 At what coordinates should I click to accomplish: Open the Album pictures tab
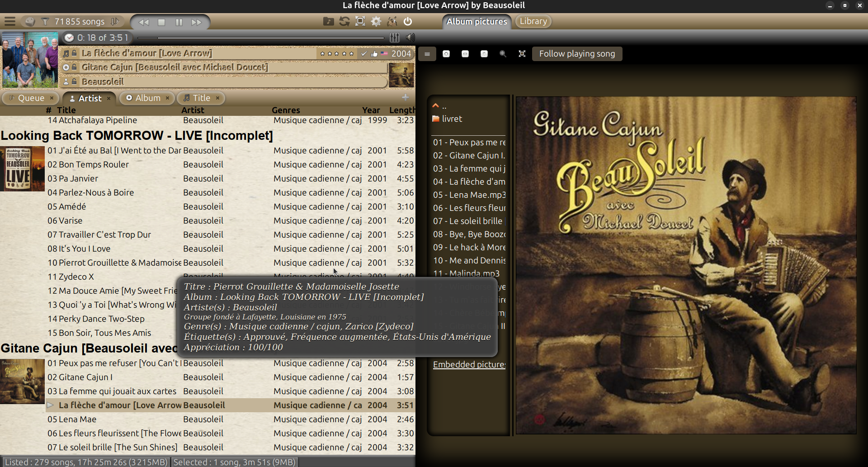click(x=476, y=22)
